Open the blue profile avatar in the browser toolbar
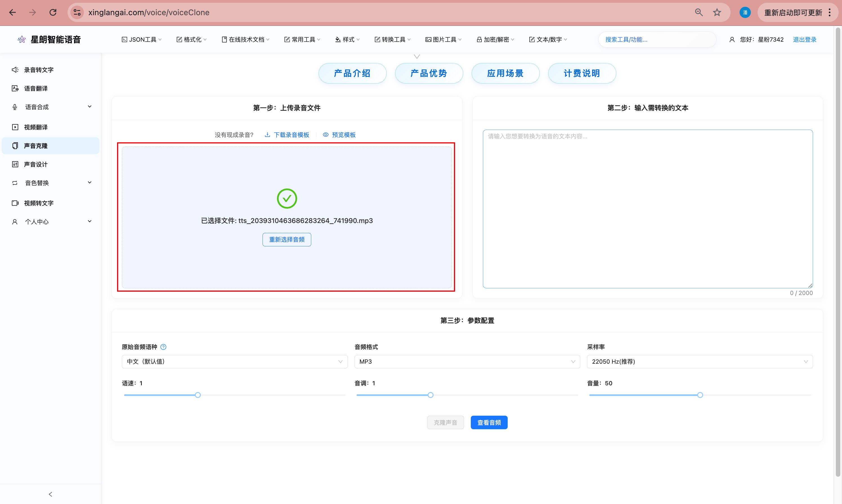Viewport: 842px width, 504px height. pos(745,13)
